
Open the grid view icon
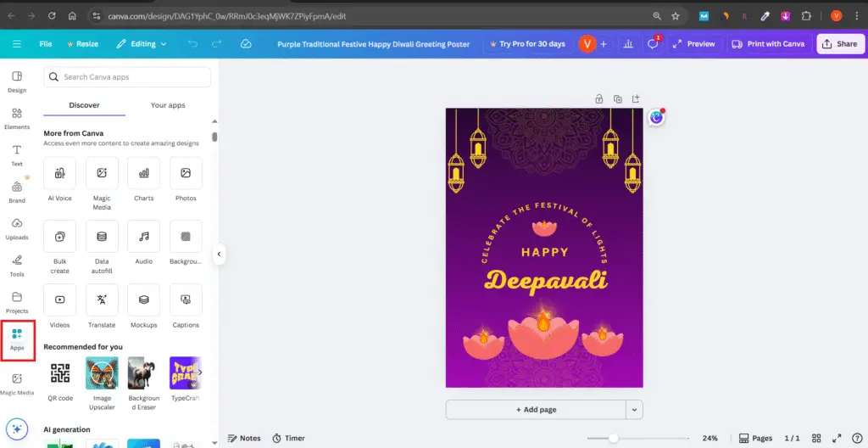(x=816, y=438)
